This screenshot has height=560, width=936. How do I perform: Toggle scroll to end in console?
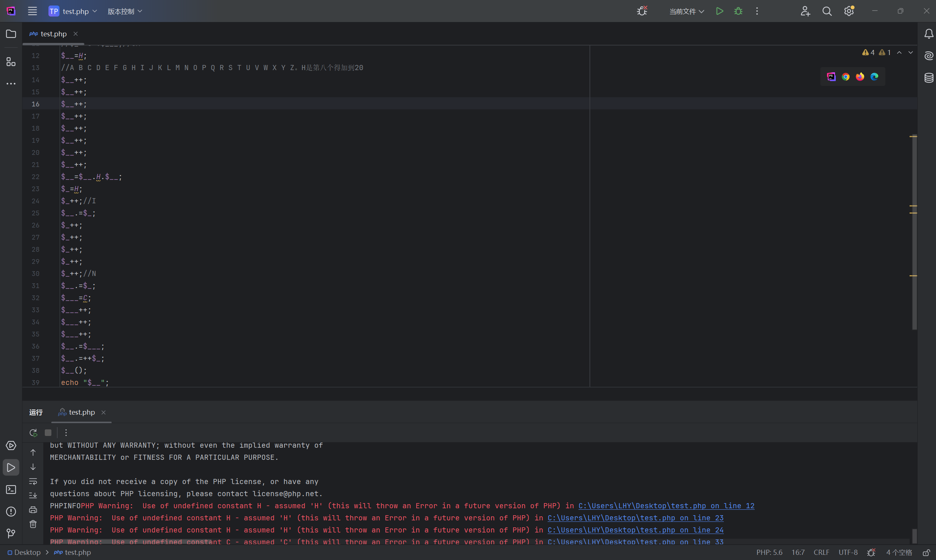point(33,495)
